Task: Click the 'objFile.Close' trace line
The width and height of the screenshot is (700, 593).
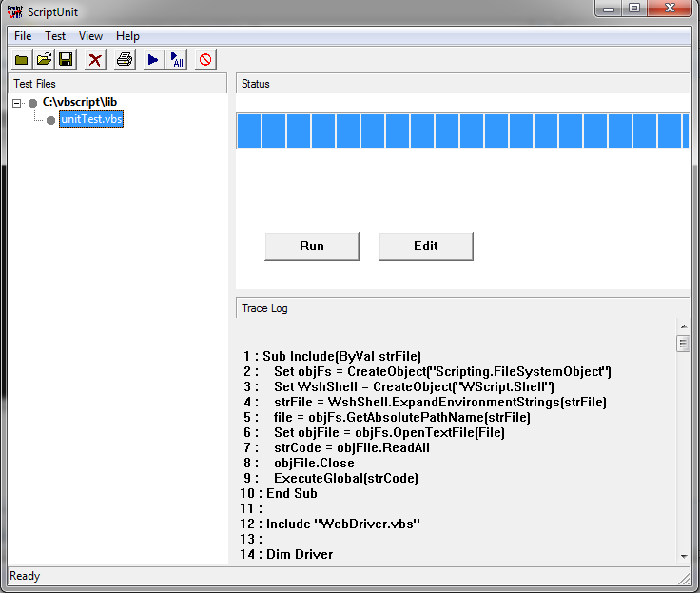Action: point(299,463)
